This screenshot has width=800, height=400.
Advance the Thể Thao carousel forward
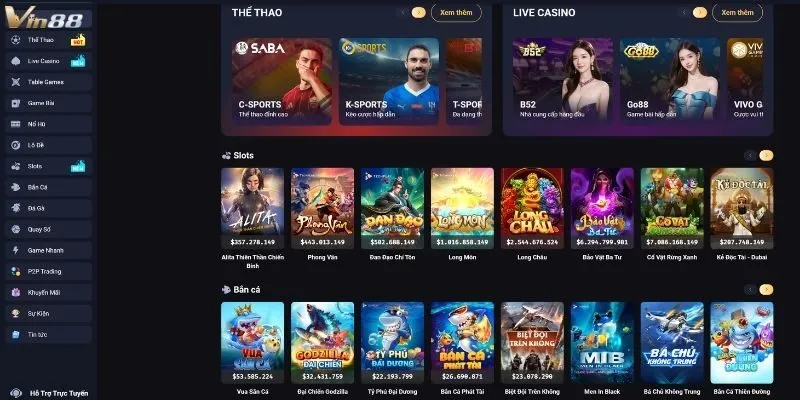point(418,13)
